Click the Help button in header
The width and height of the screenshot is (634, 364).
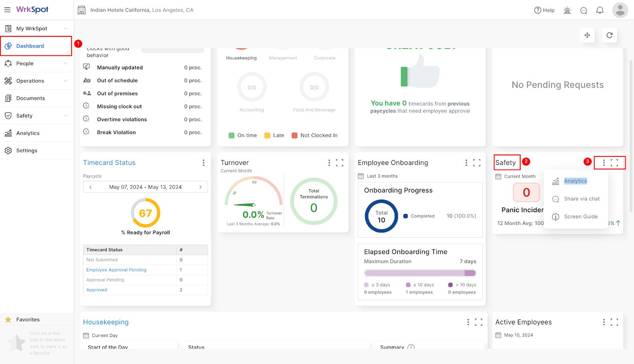click(544, 10)
